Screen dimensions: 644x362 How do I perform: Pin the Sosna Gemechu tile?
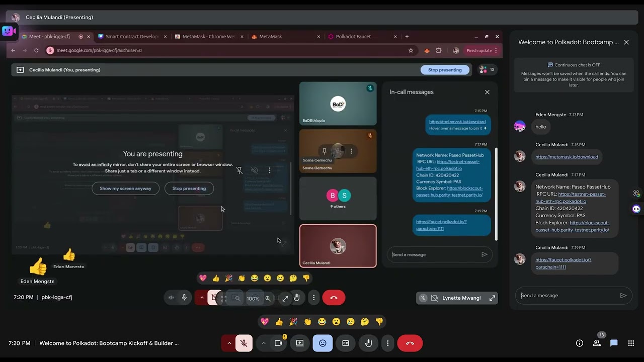coord(325,151)
